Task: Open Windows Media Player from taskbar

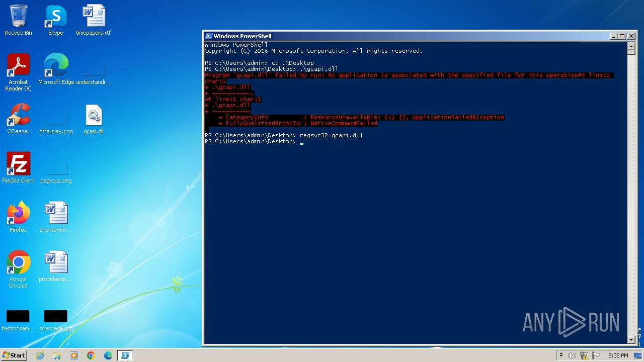Action: point(74,355)
